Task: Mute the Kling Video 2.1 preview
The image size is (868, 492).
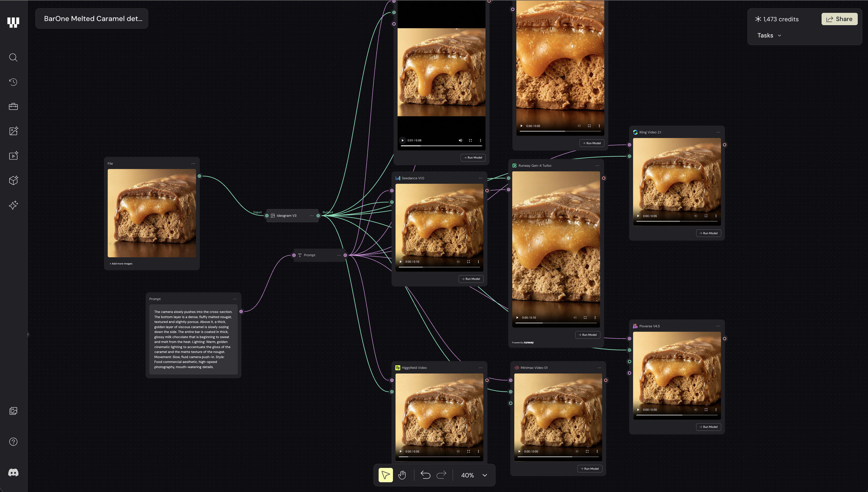Action: coord(696,216)
